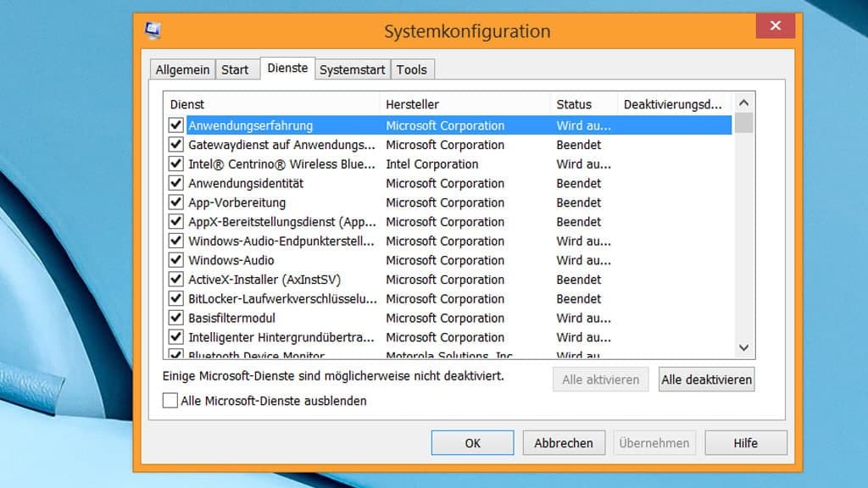The image size is (868, 488).
Task: Go to the Systemstart tab
Action: click(x=352, y=69)
